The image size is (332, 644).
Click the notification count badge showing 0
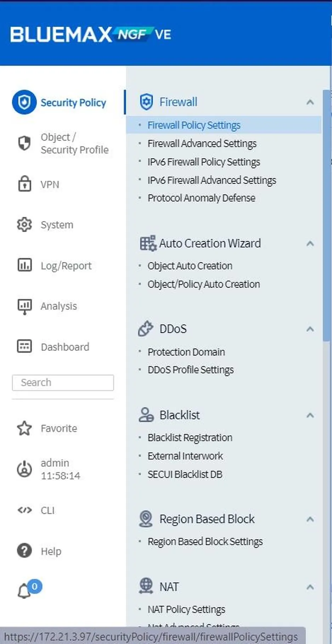34,586
